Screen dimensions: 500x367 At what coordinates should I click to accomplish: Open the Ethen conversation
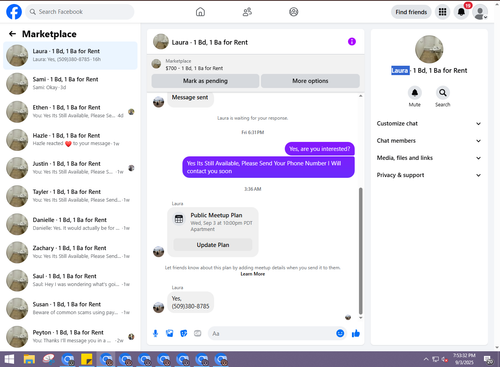pos(70,112)
